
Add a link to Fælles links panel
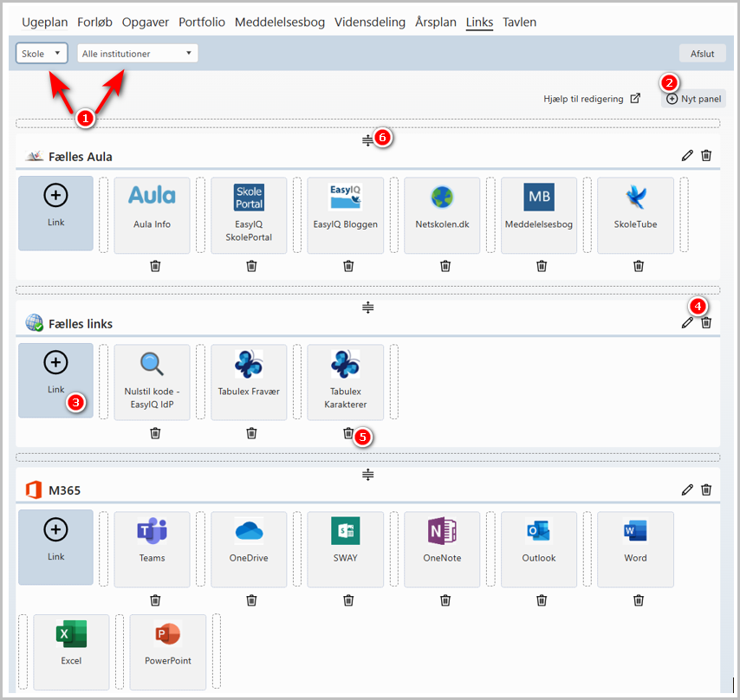(55, 380)
